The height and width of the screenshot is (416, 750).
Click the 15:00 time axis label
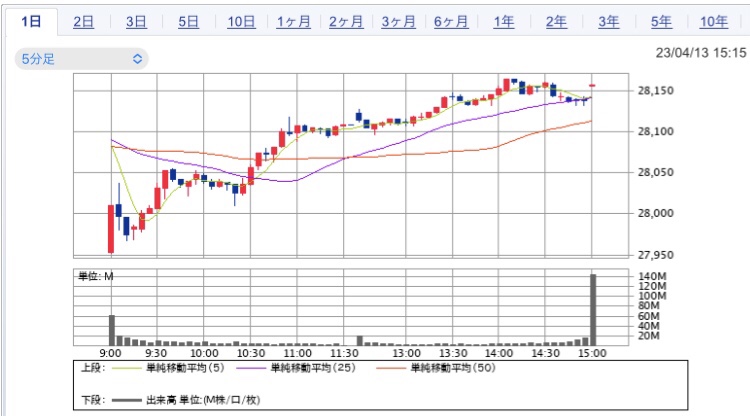point(592,353)
